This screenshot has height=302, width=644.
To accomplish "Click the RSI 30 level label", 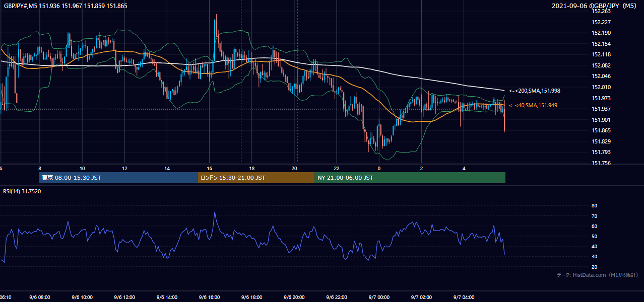I will coord(594,257).
